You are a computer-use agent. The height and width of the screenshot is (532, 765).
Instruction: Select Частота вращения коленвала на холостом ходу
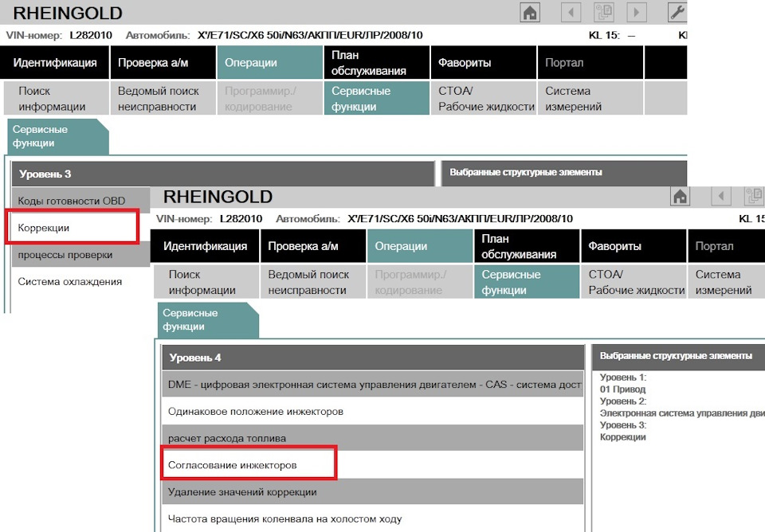pyautogui.click(x=373, y=518)
